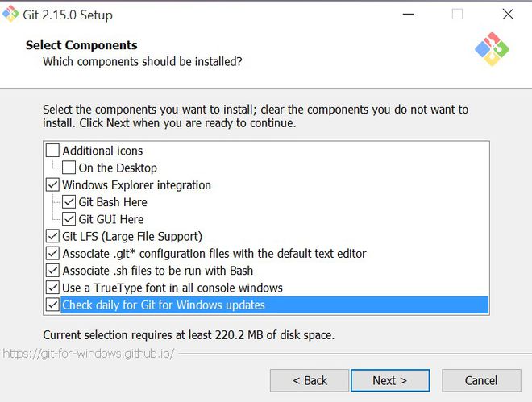532x402 pixels.
Task: Go back with the < Back button
Action: pyautogui.click(x=310, y=380)
